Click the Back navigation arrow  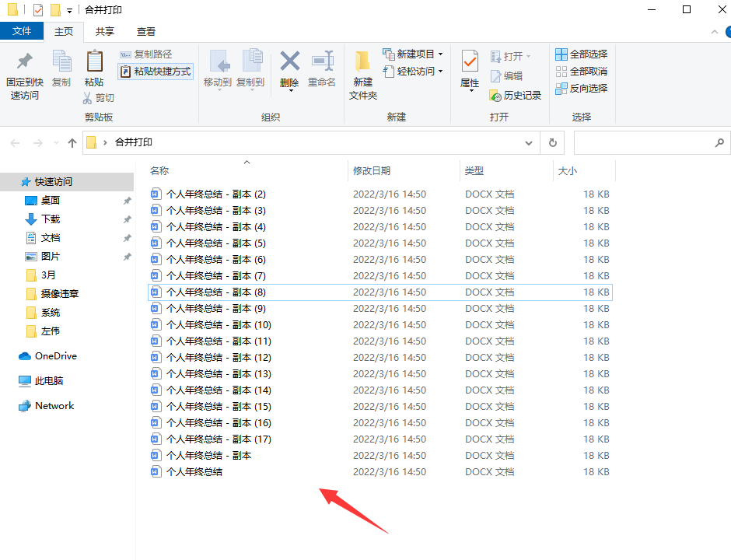[15, 143]
